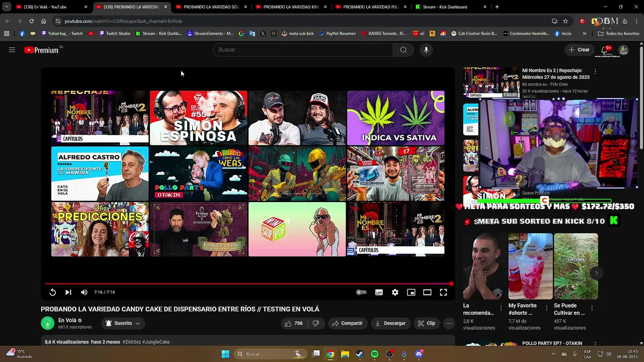The height and width of the screenshot is (362, 644).
Task: Show hidden system tray icons
Action: pos(553,354)
